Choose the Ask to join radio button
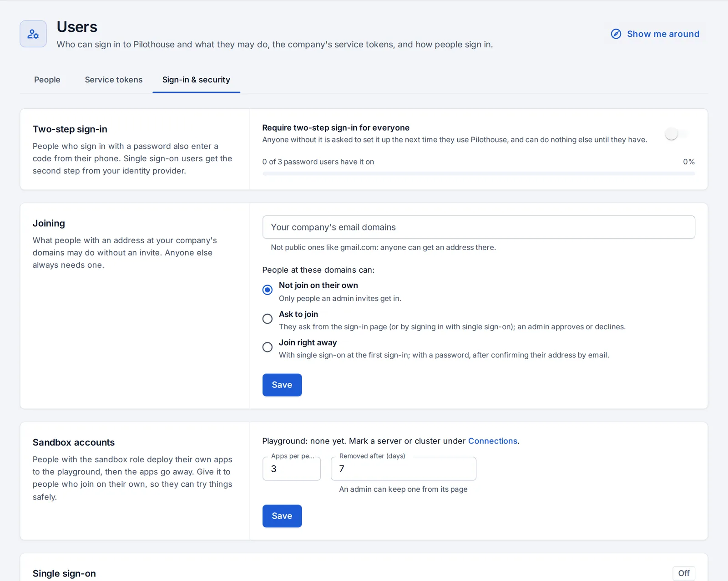 point(268,319)
